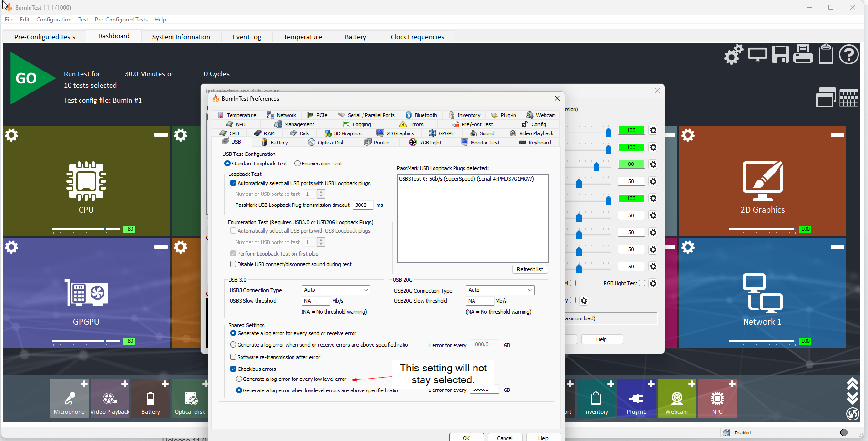The height and width of the screenshot is (441, 868).
Task: Select Generate a log error for every send or receive error
Action: coord(233,333)
